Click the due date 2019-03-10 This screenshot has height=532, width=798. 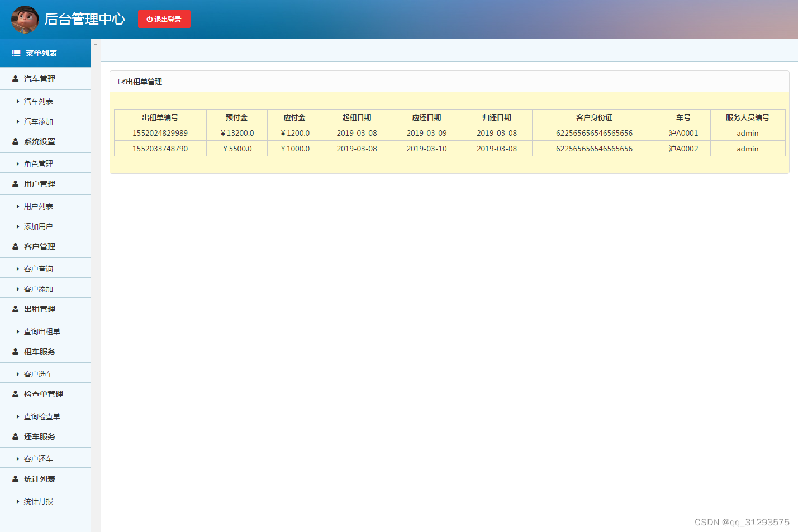coord(427,149)
